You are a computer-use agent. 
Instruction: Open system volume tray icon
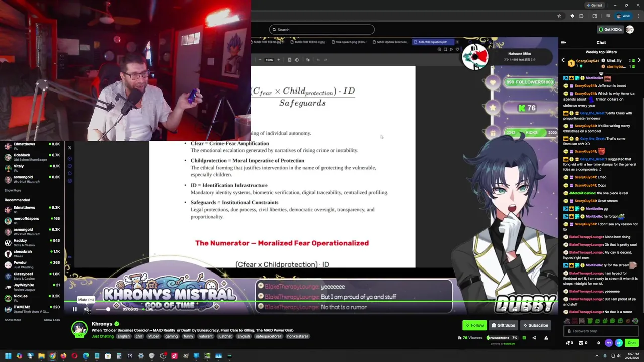point(619,356)
